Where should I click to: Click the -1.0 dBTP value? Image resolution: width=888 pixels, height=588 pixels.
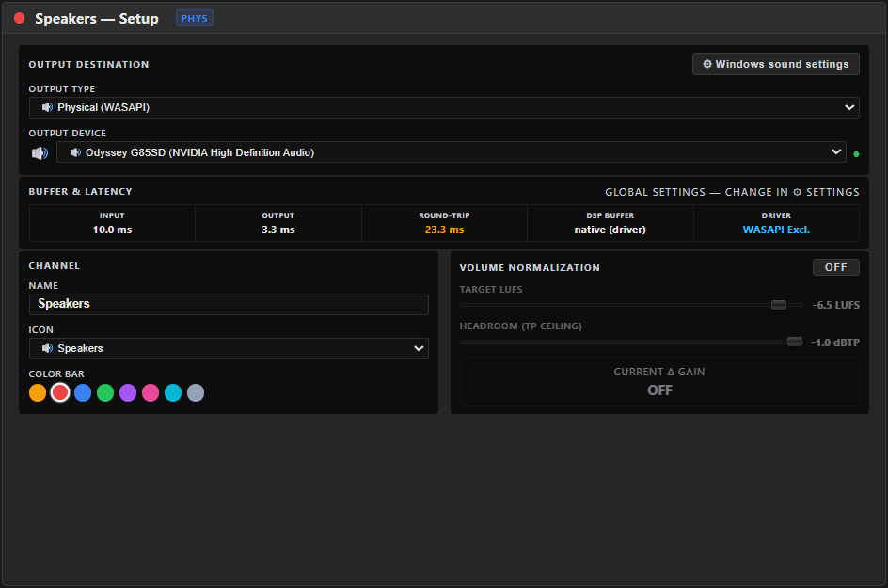[x=835, y=342]
